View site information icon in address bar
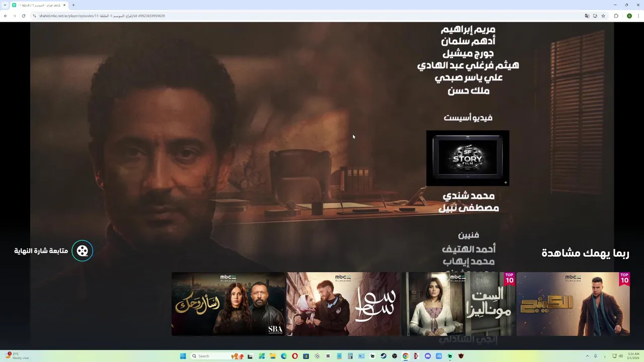The width and height of the screenshot is (644, 362). 35,16
